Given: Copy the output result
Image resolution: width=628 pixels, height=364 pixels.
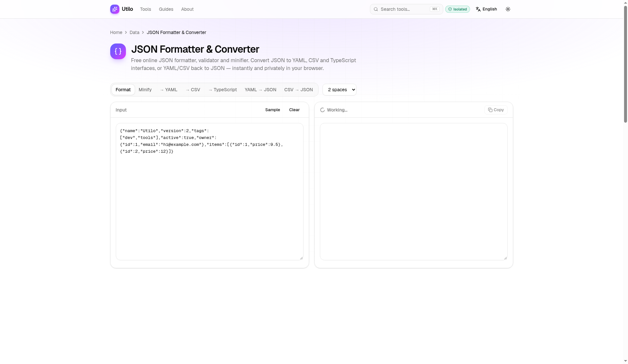Looking at the screenshot, I should [496, 110].
